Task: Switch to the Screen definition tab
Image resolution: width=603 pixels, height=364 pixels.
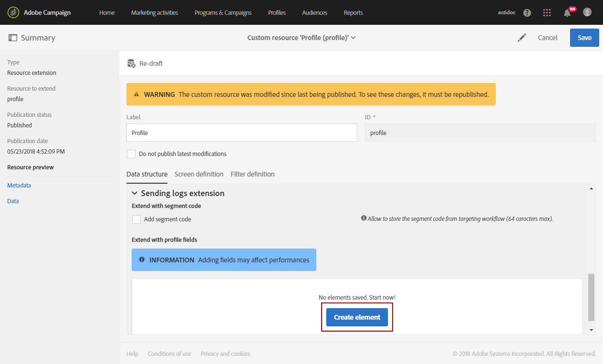Action: click(x=199, y=174)
